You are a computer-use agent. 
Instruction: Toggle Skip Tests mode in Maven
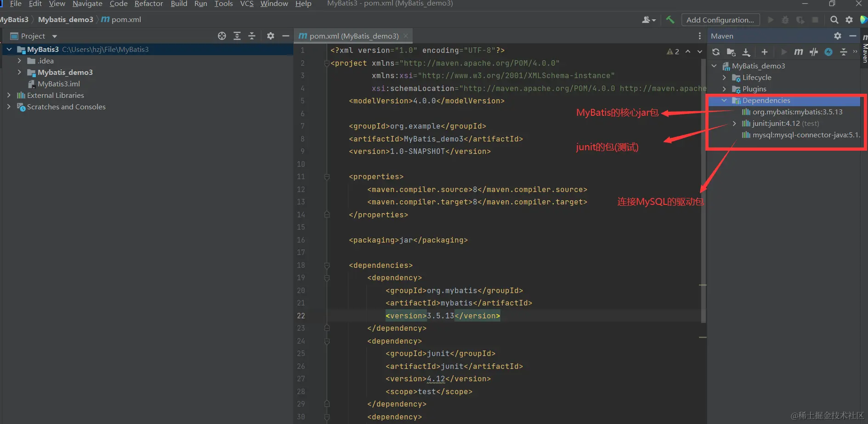click(814, 52)
